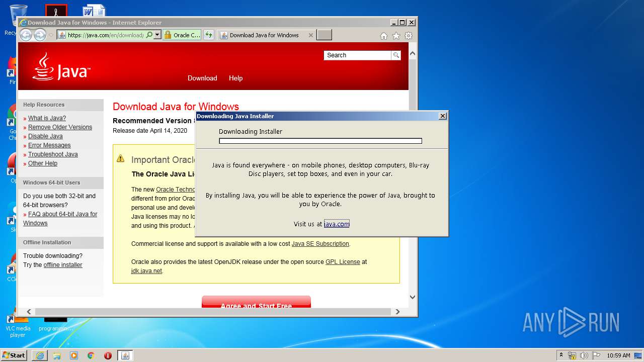Close the Download Java for Windows tab
Screen dimensions: 644x362
tap(310, 35)
